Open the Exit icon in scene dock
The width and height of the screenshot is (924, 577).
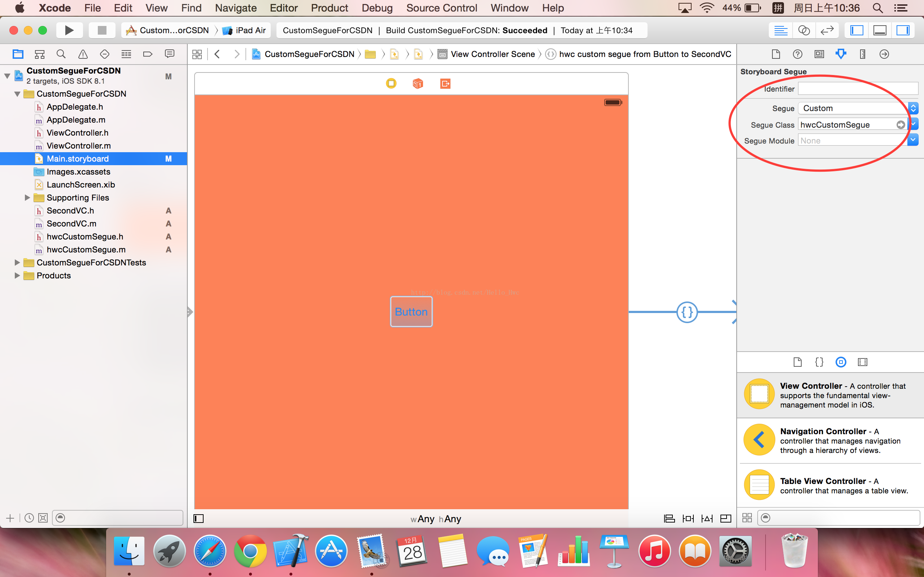(x=445, y=84)
